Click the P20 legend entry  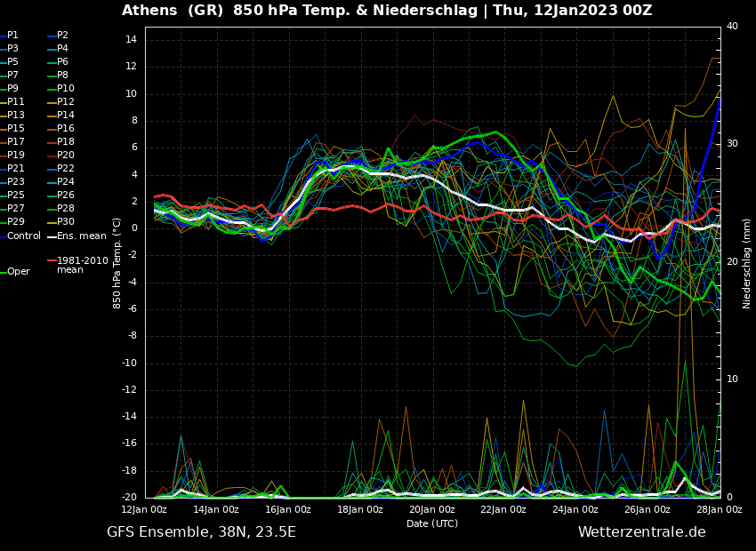(65, 156)
